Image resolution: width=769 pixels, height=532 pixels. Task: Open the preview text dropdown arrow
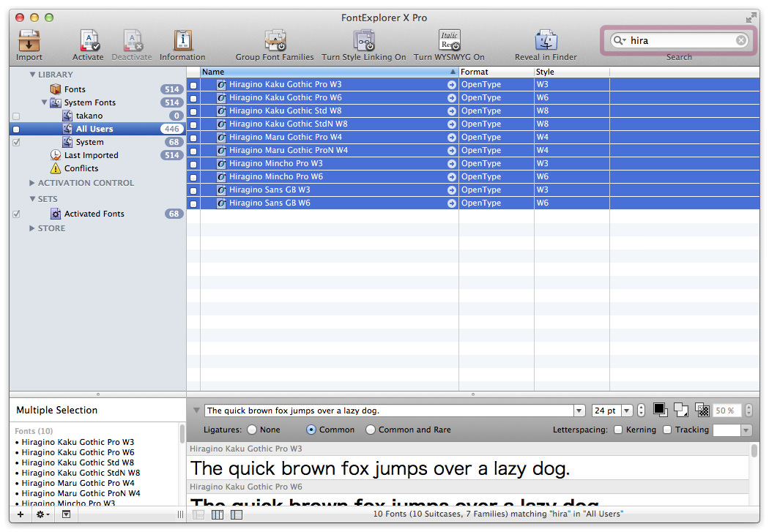click(x=579, y=411)
